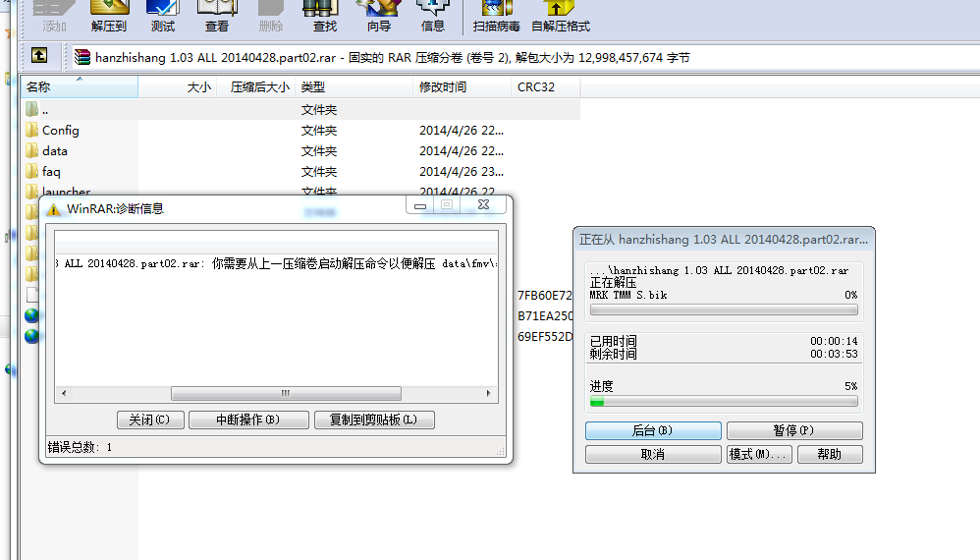Sort file list by 大小 column
This screenshot has width=980, height=560.
coord(178,86)
